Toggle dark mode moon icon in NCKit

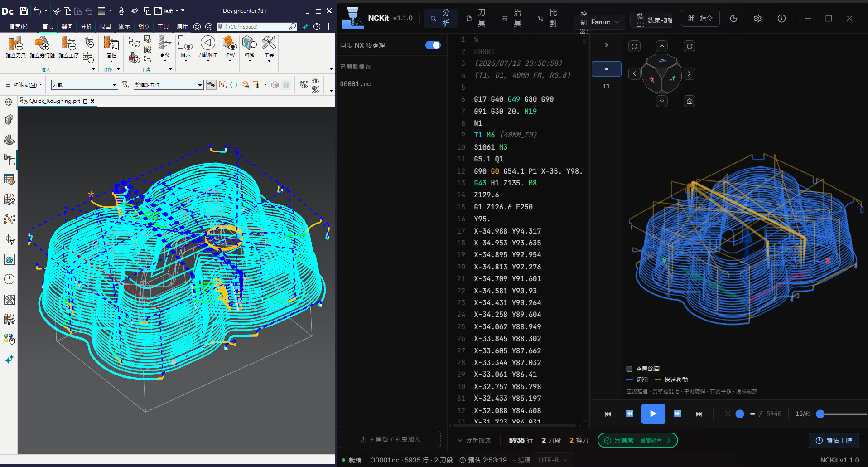pyautogui.click(x=733, y=19)
